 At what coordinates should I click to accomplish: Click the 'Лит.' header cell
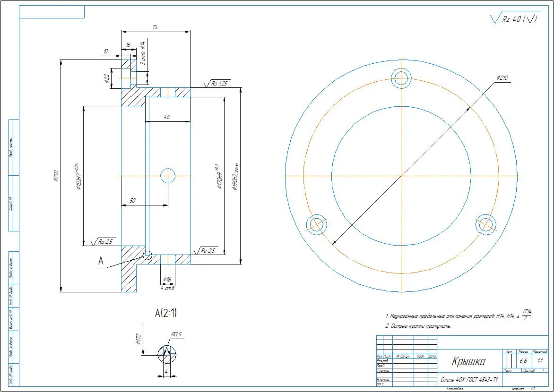[509, 352]
